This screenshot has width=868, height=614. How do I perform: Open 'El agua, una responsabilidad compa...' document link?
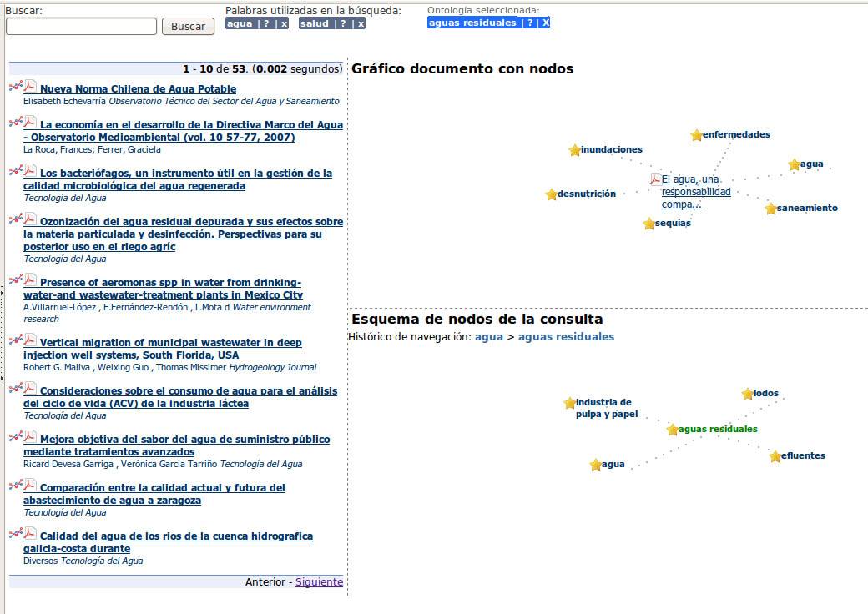point(696,192)
